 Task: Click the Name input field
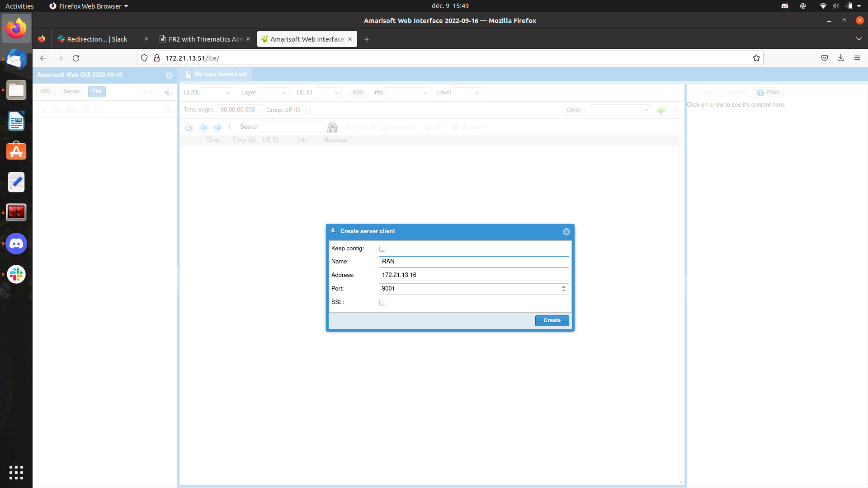coord(473,262)
